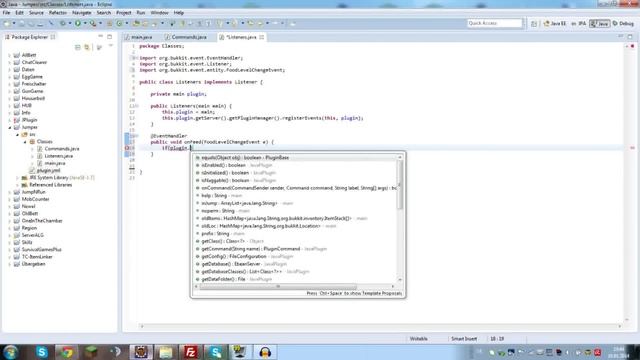Collapse the Jumper project

[x=9, y=127]
